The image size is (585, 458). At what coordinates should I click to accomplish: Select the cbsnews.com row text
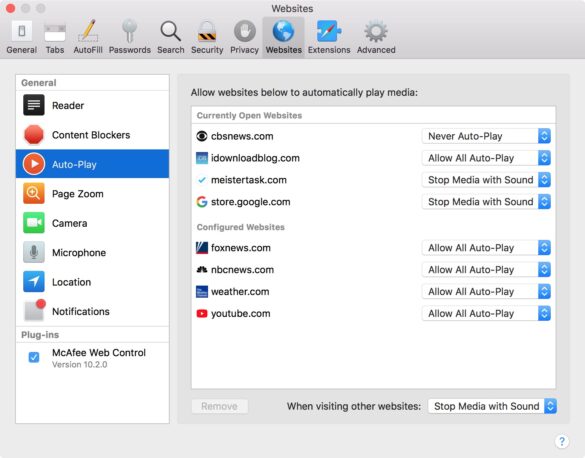pyautogui.click(x=242, y=136)
